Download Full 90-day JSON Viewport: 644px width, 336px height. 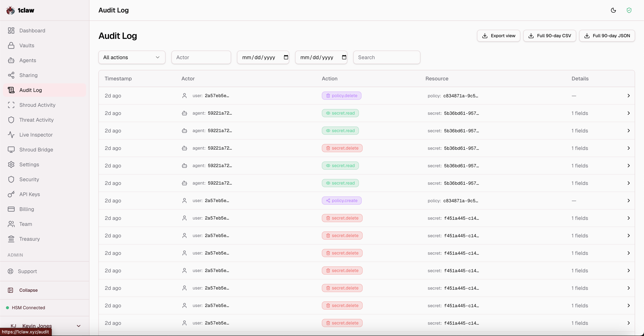point(607,36)
